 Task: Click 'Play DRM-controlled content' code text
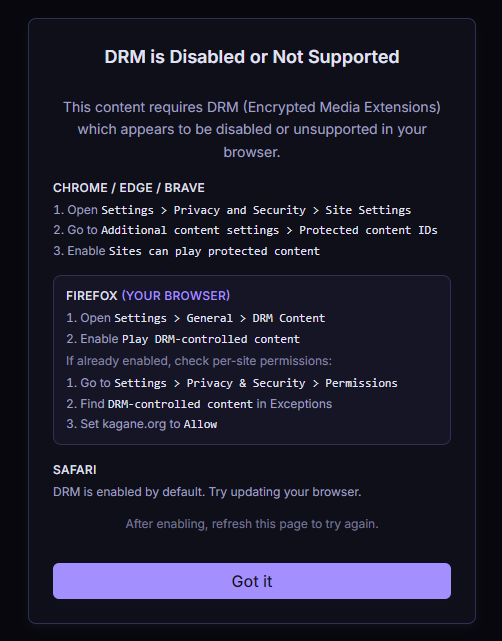[211, 339]
